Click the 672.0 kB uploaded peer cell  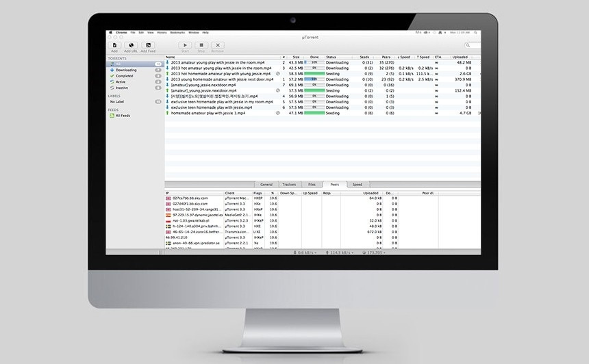[x=374, y=232]
